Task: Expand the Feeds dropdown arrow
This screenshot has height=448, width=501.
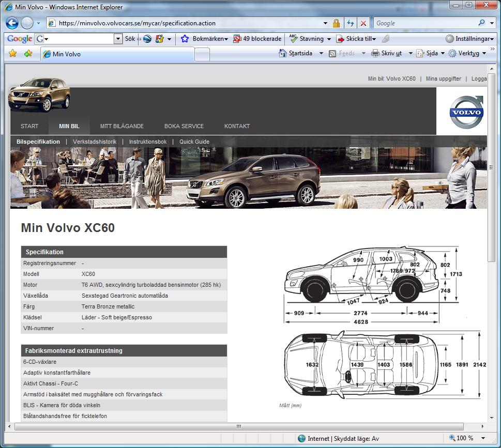Action: (363, 53)
